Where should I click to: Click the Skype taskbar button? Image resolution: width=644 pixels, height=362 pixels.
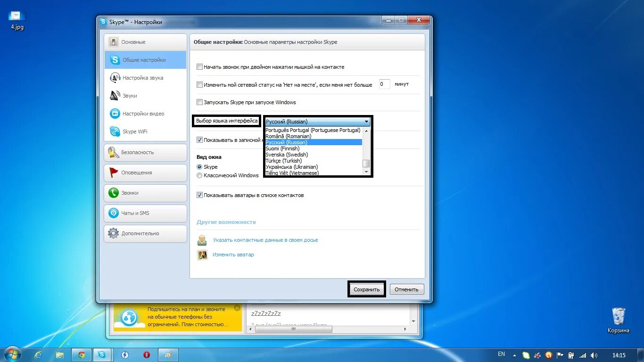pyautogui.click(x=102, y=355)
